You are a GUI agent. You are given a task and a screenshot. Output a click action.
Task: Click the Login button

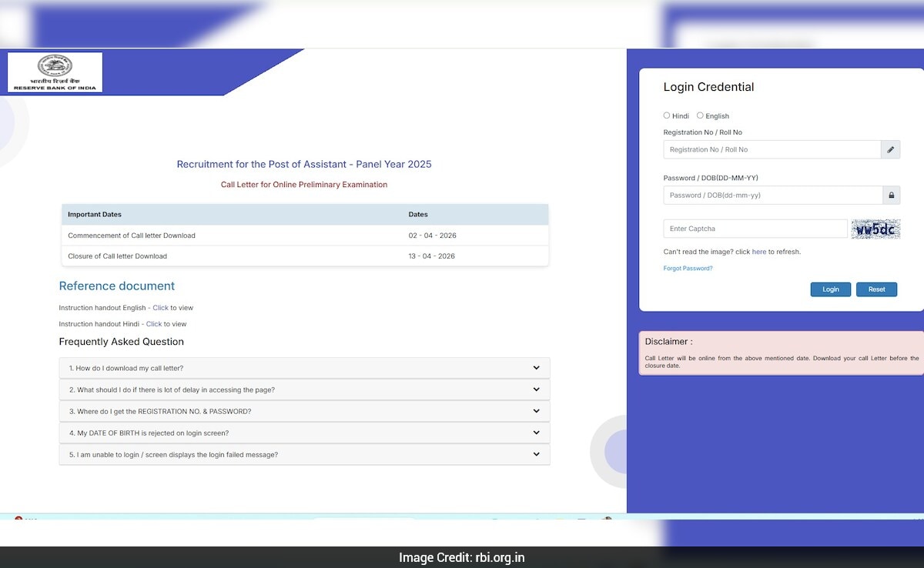830,289
